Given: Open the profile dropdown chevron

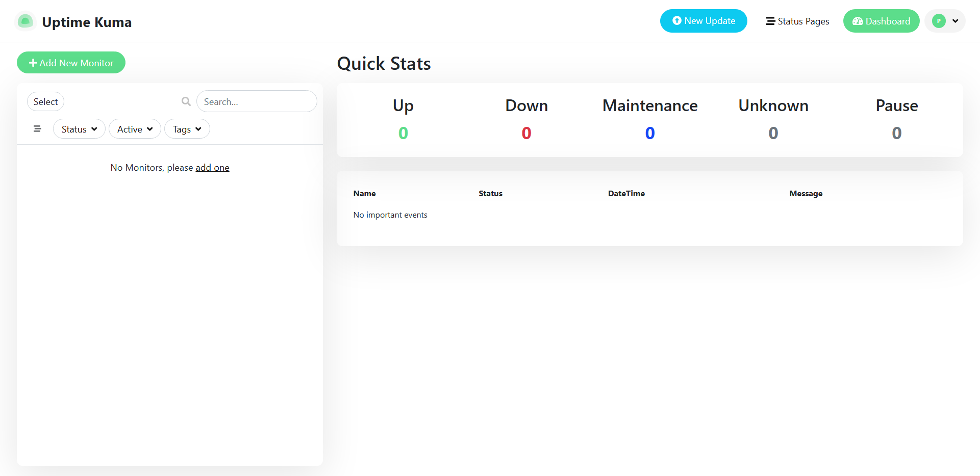Looking at the screenshot, I should pyautogui.click(x=956, y=21).
